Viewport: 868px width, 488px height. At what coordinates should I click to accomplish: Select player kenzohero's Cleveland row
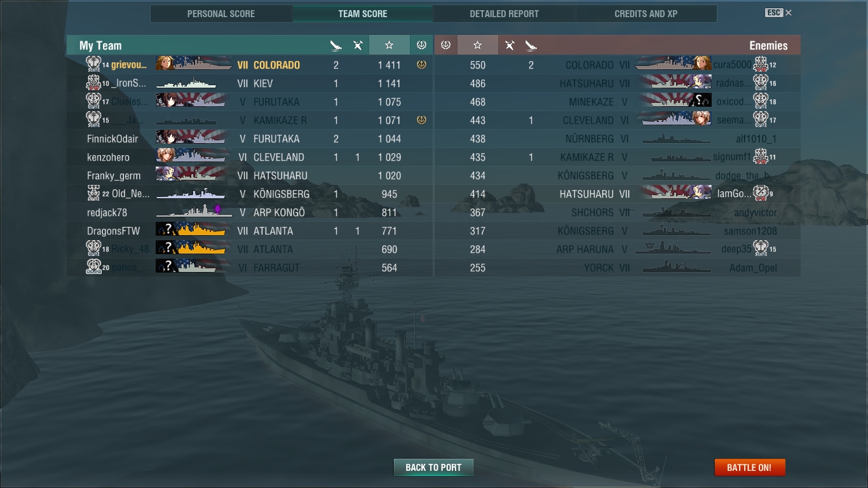point(250,157)
